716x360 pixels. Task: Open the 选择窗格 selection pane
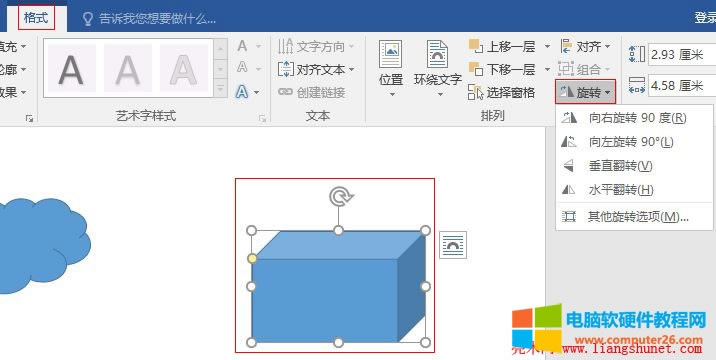(x=502, y=93)
